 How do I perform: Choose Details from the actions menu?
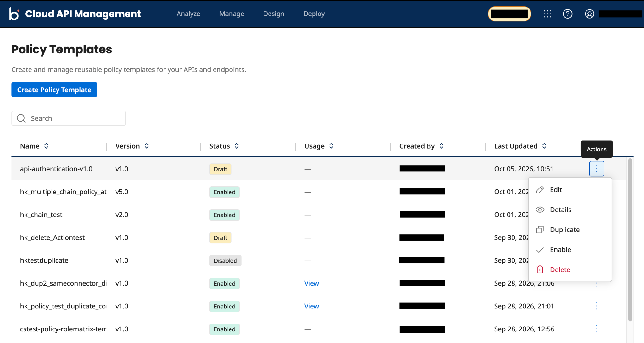click(x=570, y=210)
